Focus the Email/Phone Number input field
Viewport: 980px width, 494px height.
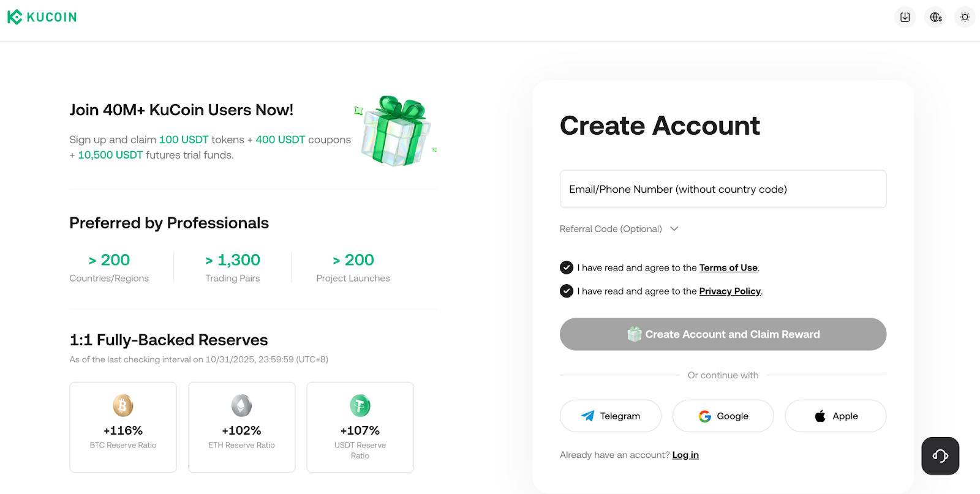723,189
